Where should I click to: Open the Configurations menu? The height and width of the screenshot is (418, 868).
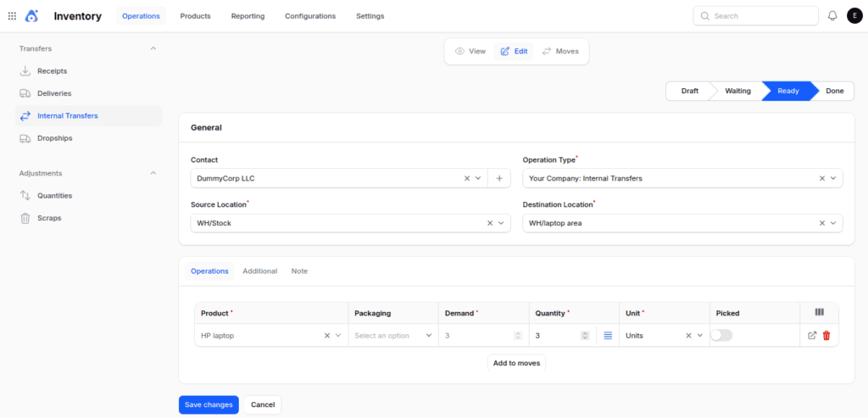pos(310,16)
